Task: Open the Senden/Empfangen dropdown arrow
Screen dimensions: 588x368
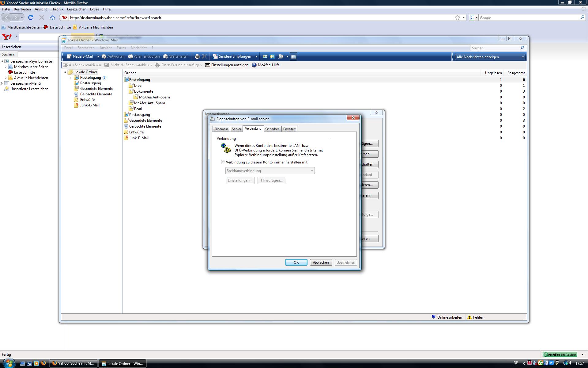Action: [256, 56]
